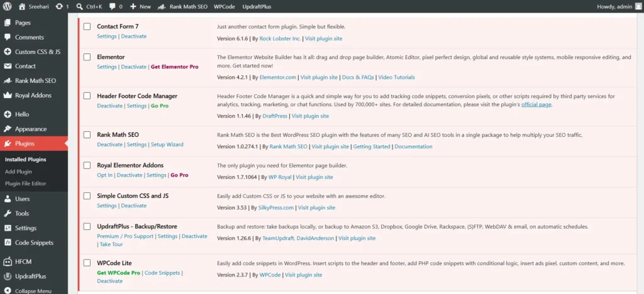Click Get Elementor Pro link
The height and width of the screenshot is (294, 644).
click(x=175, y=67)
